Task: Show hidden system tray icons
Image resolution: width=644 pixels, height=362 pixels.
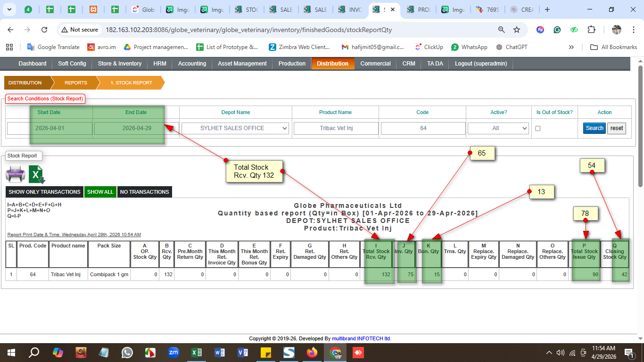Action: pos(549,353)
